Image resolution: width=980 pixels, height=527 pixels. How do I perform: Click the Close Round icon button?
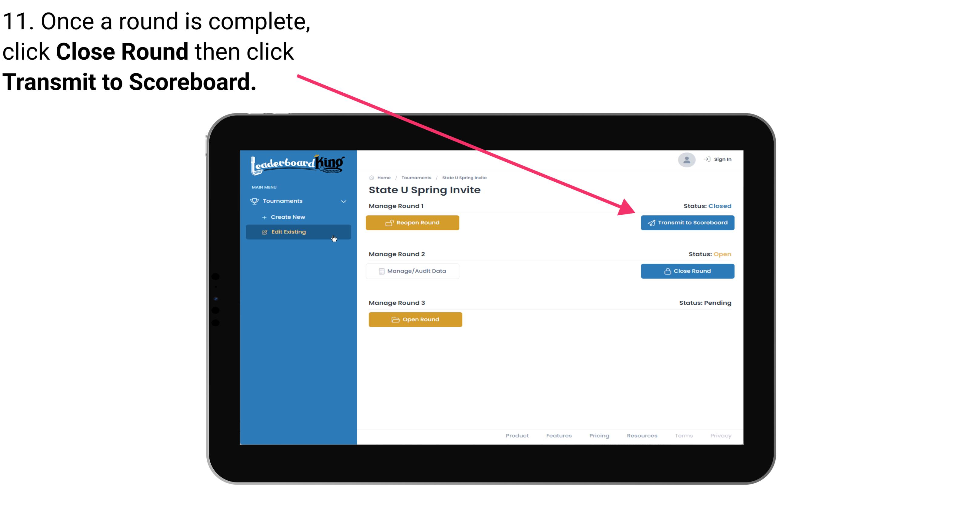[687, 271]
